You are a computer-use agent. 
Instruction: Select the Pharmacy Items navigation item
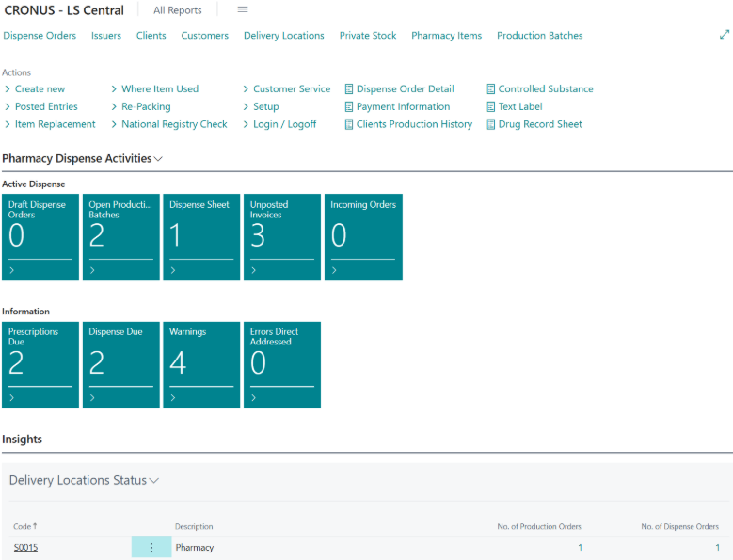pyautogui.click(x=446, y=36)
